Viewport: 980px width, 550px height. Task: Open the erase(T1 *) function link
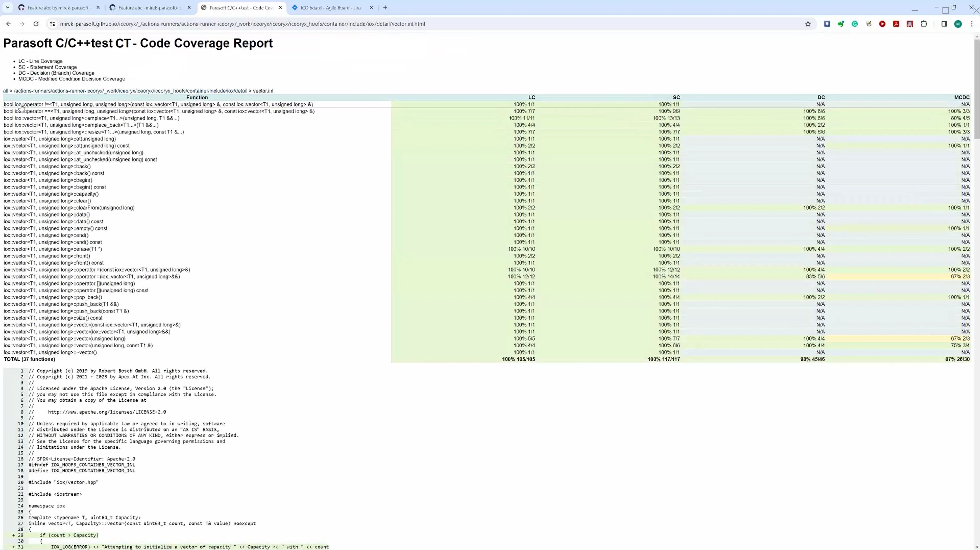click(53, 249)
